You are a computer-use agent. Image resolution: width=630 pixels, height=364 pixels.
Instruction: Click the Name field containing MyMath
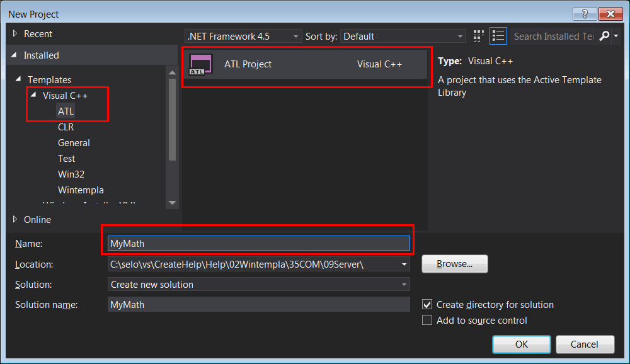(259, 243)
